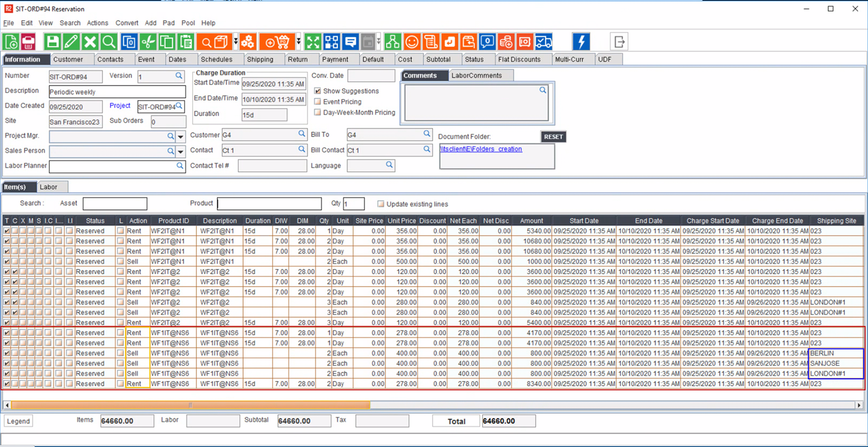This screenshot has width=868, height=447.
Task: Select the Edit pencil icon
Action: click(71, 41)
